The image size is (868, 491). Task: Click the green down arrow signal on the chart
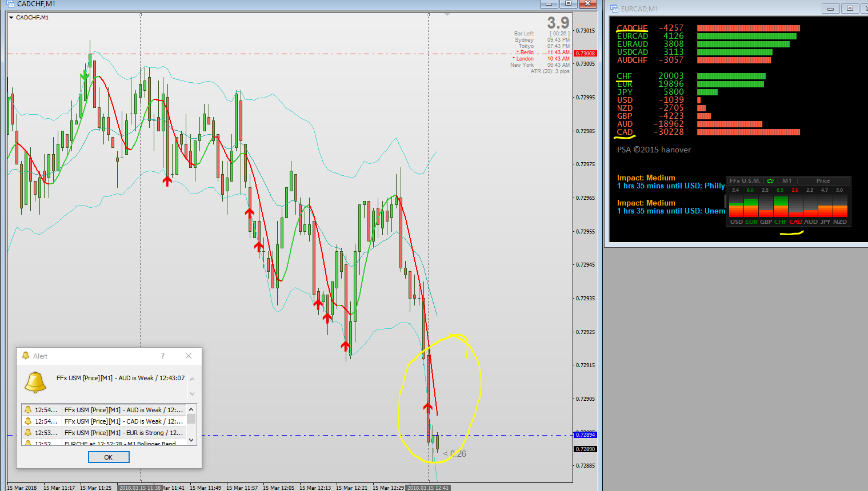pos(85,75)
